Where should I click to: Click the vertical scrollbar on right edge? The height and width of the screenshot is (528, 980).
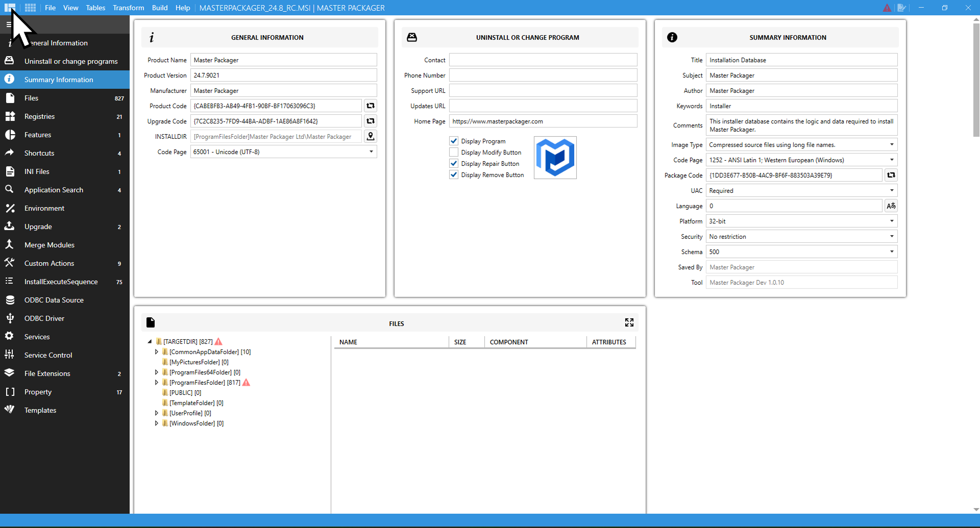[976, 79]
